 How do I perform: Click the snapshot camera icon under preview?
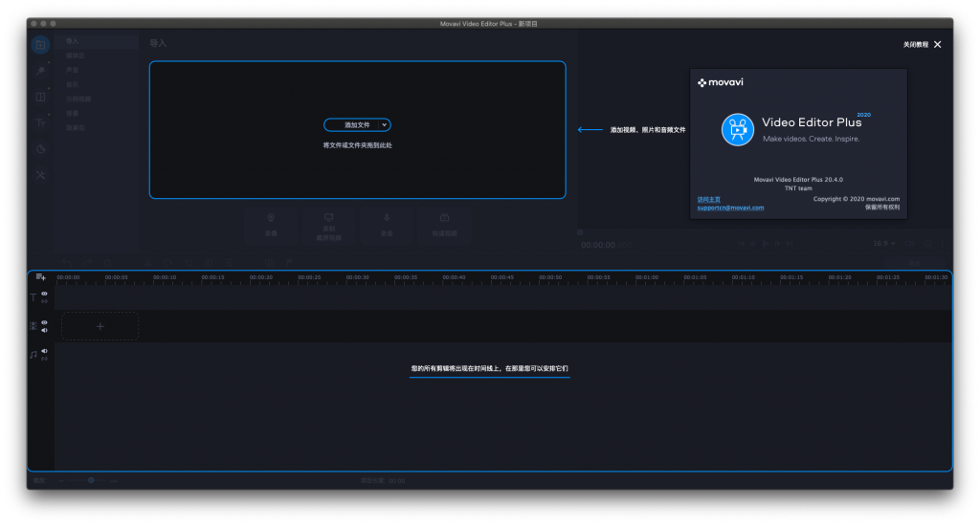(927, 244)
